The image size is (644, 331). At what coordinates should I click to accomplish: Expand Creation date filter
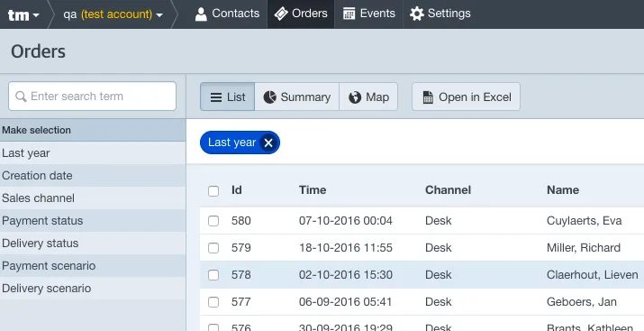(x=93, y=176)
